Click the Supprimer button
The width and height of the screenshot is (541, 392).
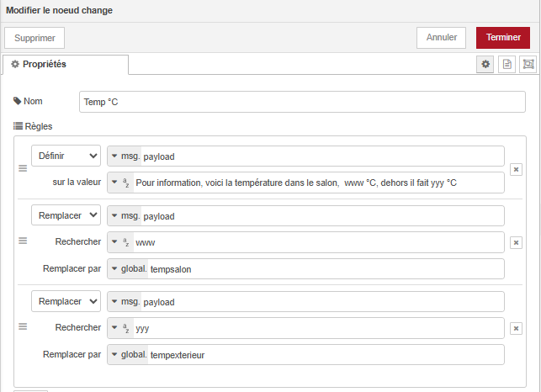tap(34, 38)
